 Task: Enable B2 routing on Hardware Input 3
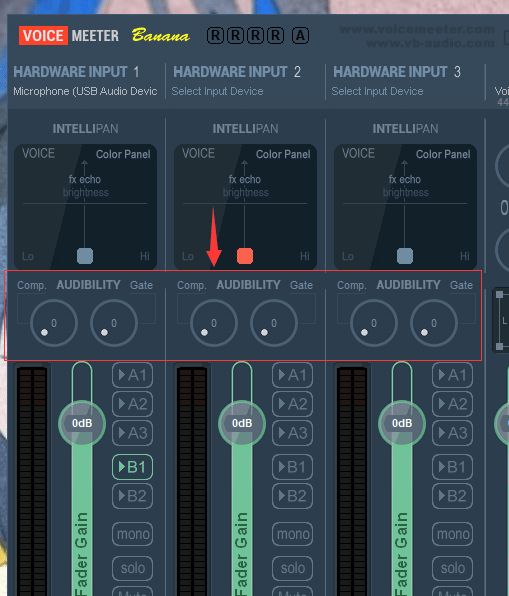click(x=452, y=496)
